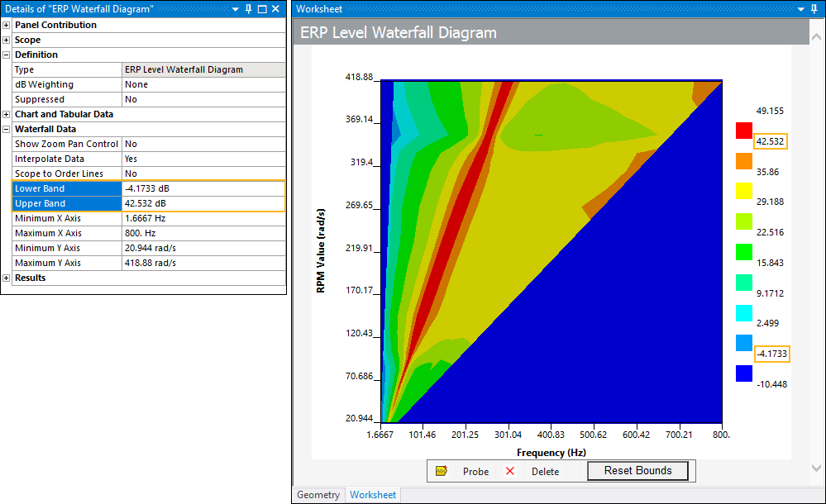Edit the Lower Band value field
This screenshot has height=504, width=826.
click(203, 188)
